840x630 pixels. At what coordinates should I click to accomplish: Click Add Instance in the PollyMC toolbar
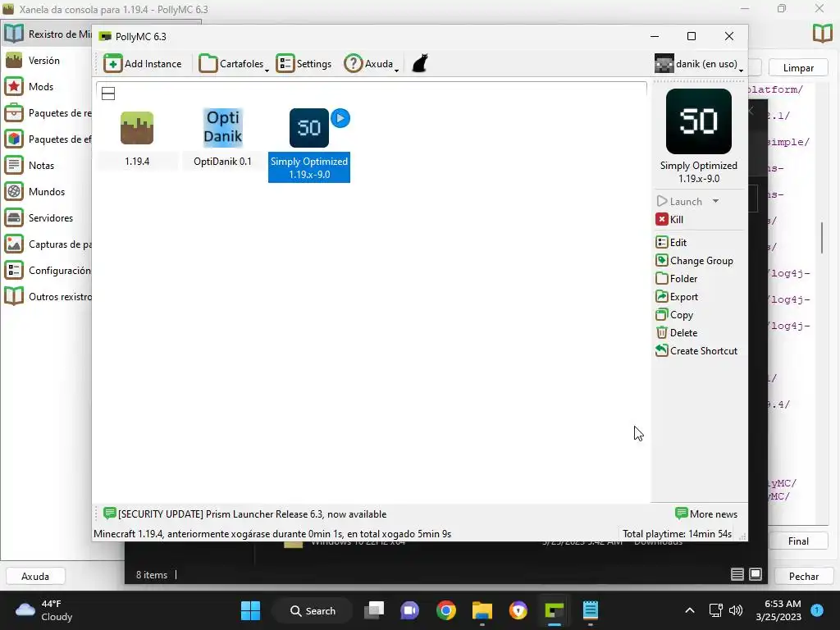(143, 64)
